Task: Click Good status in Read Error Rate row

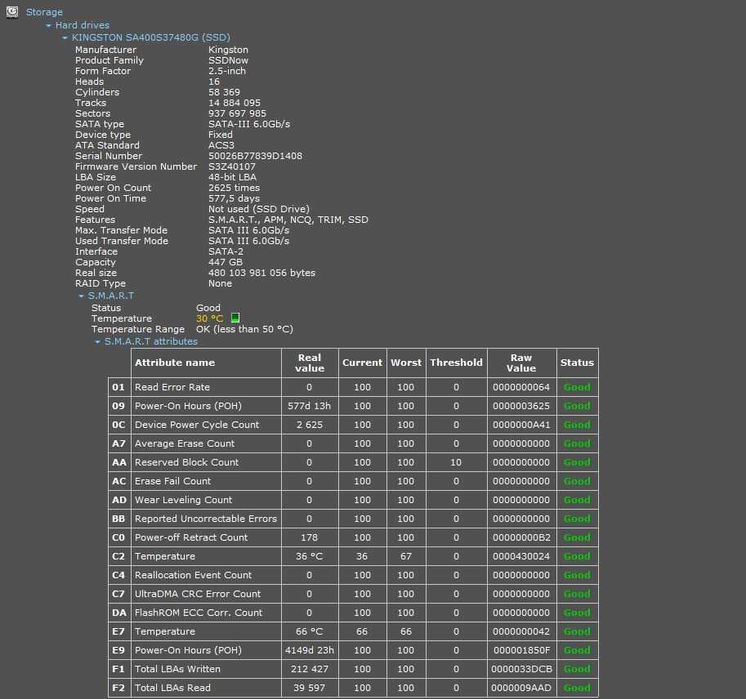Action: [577, 387]
